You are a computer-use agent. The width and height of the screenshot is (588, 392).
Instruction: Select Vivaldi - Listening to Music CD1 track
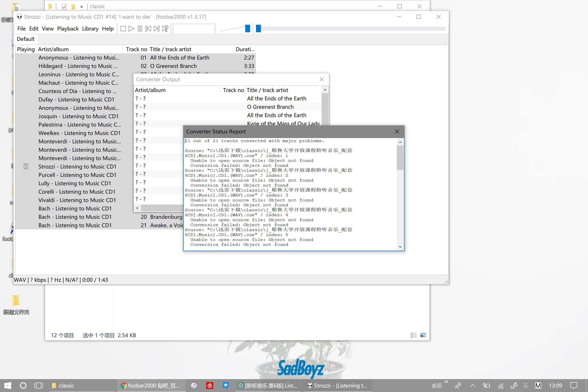pyautogui.click(x=77, y=200)
